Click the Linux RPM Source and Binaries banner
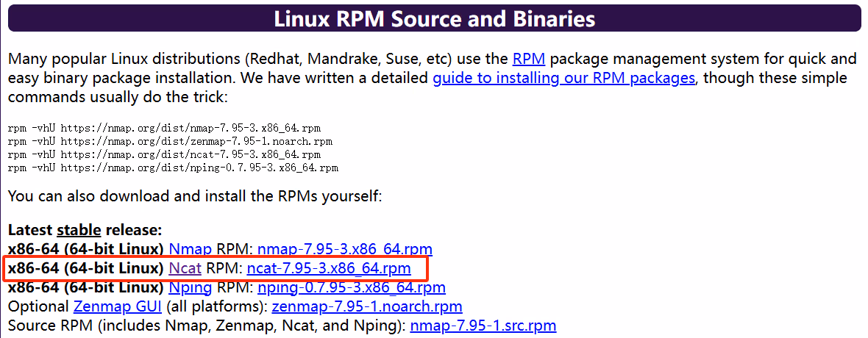Viewport: 868px width, 338px height. (434, 18)
